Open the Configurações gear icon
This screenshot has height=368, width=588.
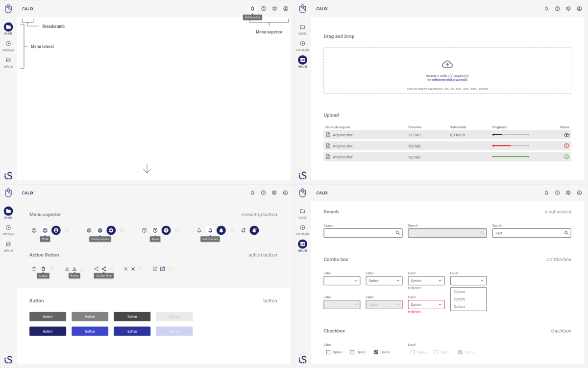pyautogui.click(x=100, y=230)
